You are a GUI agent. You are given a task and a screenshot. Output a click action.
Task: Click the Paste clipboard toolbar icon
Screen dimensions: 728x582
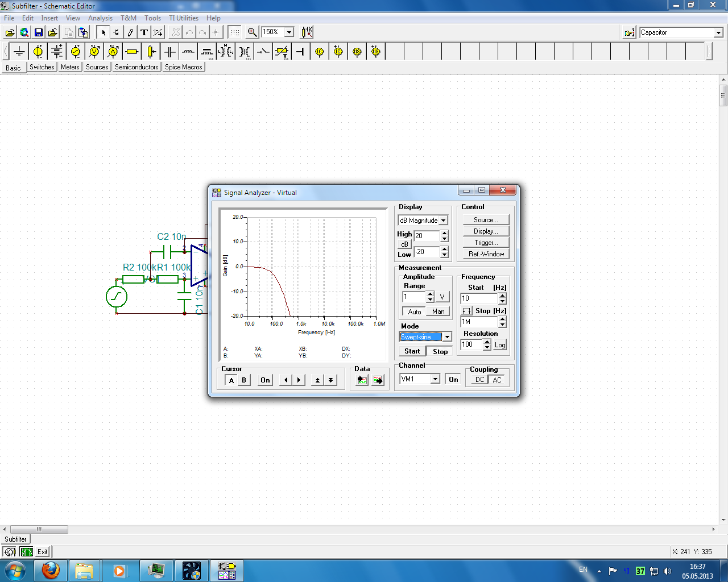coord(82,32)
